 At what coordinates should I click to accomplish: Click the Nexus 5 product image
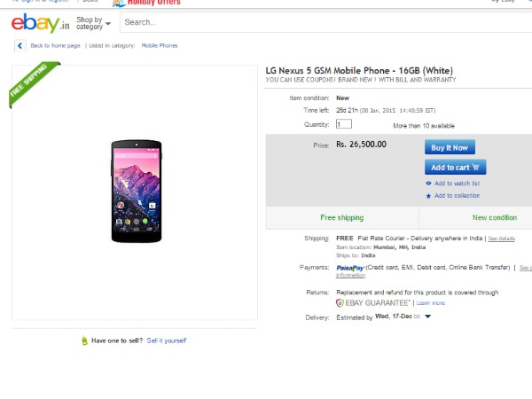point(135,191)
